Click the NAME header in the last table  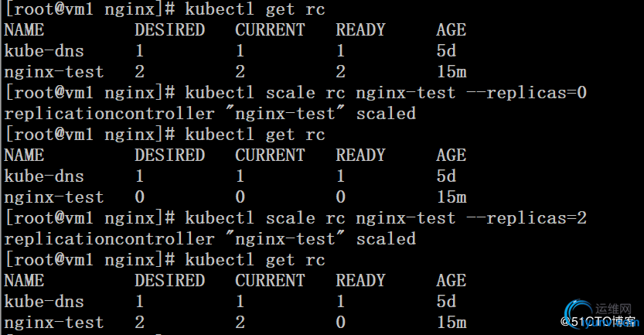(x=24, y=281)
